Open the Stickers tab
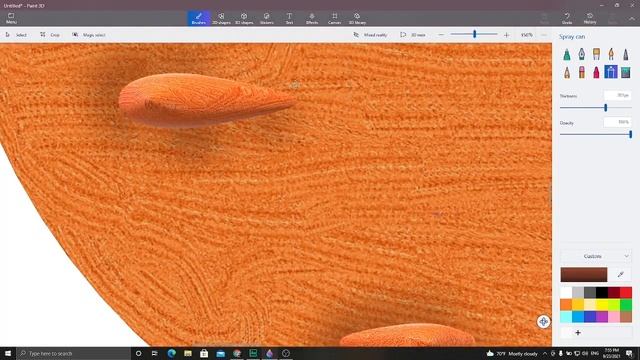 coord(267,18)
